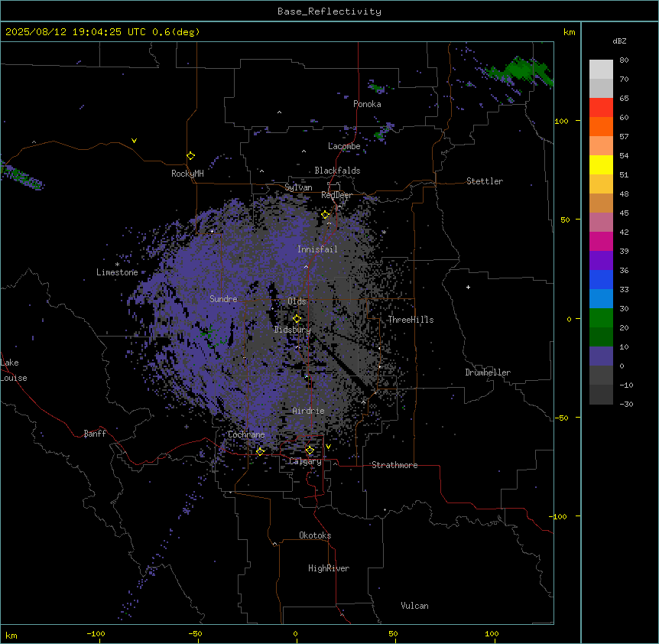
Task: Click the Okotoks label
Action: (315, 535)
